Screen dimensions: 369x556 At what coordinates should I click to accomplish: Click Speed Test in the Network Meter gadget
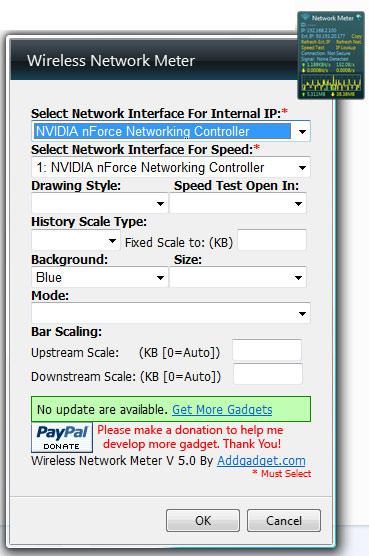(x=313, y=48)
